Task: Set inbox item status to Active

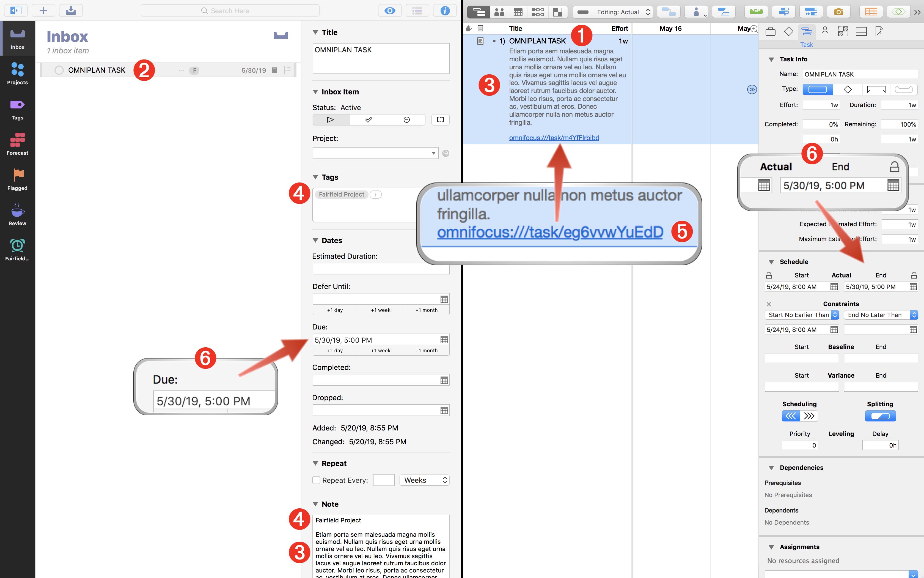Action: pyautogui.click(x=331, y=120)
